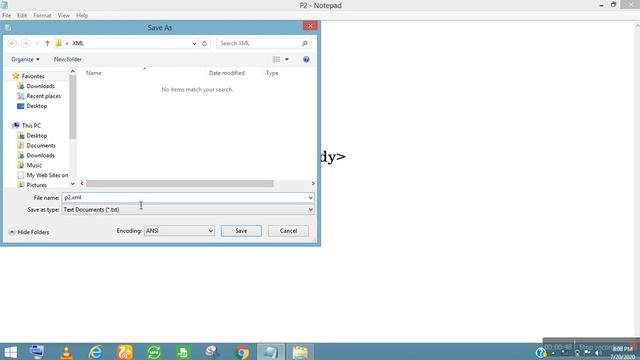Open the Notepad Format menu
Screen dimensions: 640x360
tap(42, 16)
